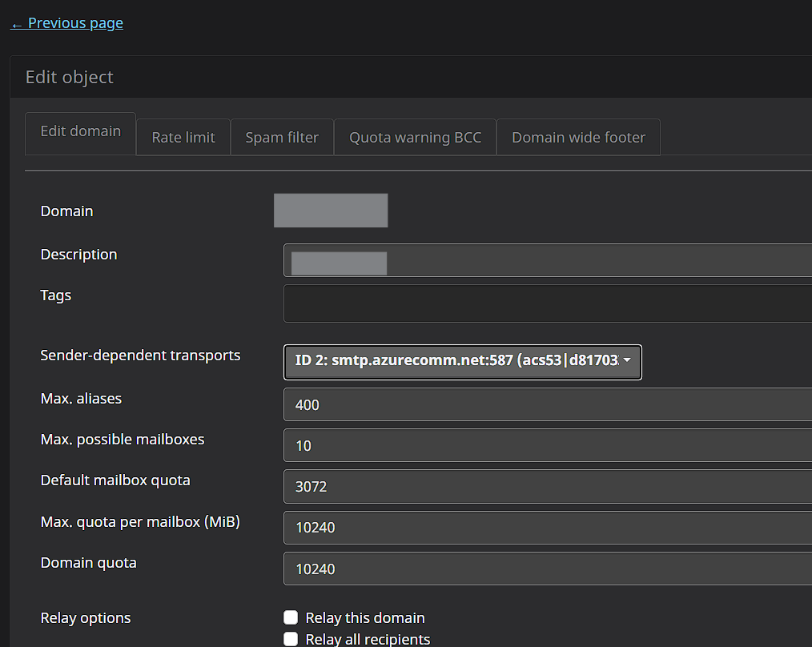Go to the Domain wide footer tab

578,137
